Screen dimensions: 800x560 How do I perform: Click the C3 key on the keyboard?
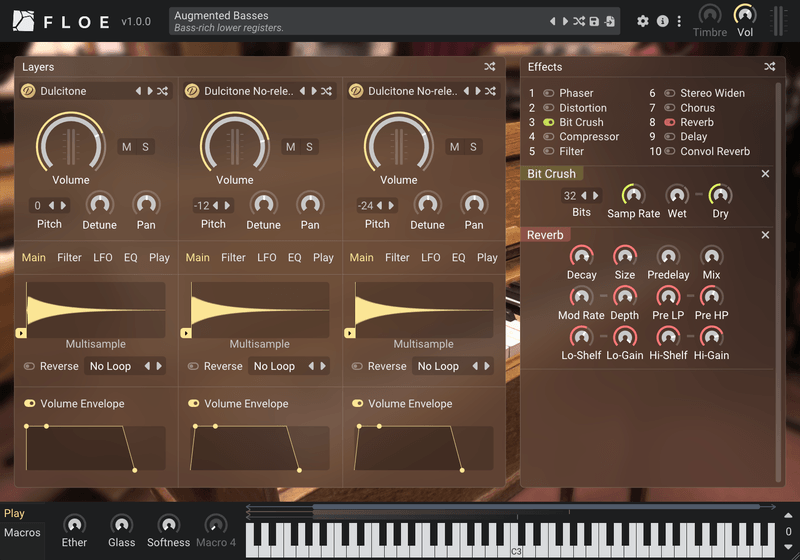click(516, 550)
